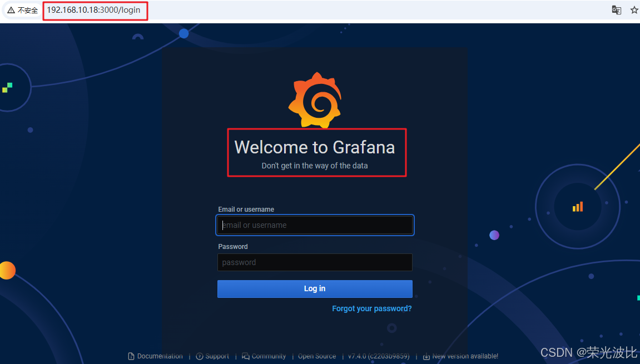The height and width of the screenshot is (364, 640).
Task: Focus the Password input field
Action: 315,262
